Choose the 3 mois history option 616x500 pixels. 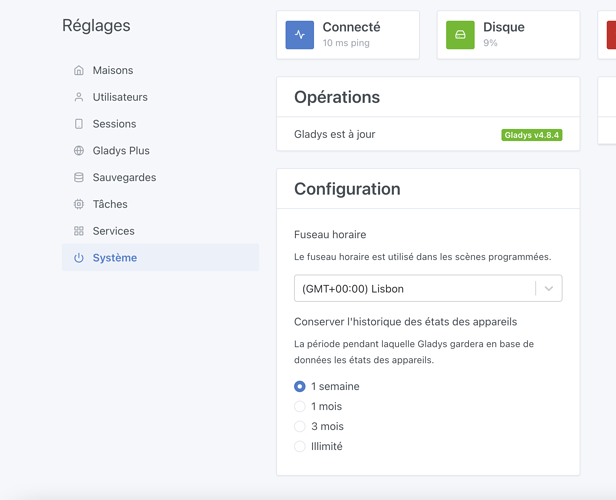coord(300,426)
